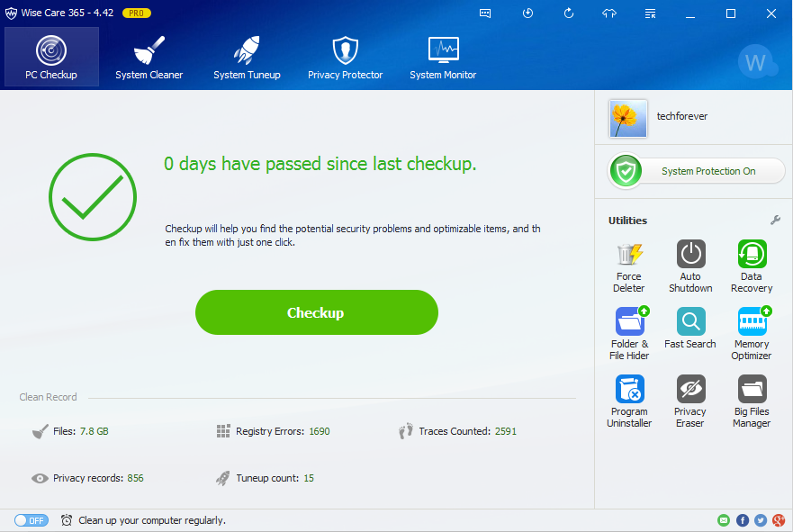
Task: Click '0 days have passed since last checkup.'
Action: click(x=320, y=164)
